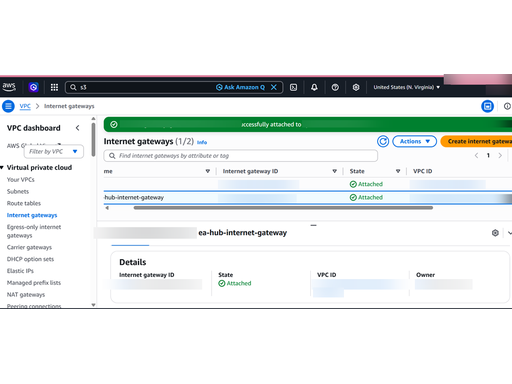512x384 pixels.
Task: Open console settings gear in top bar
Action: point(356,87)
